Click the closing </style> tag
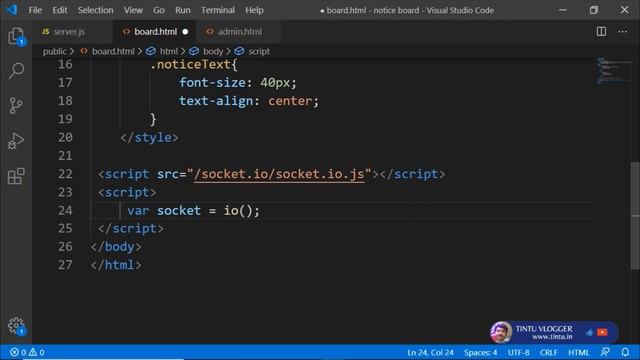The width and height of the screenshot is (640, 360). click(x=149, y=138)
